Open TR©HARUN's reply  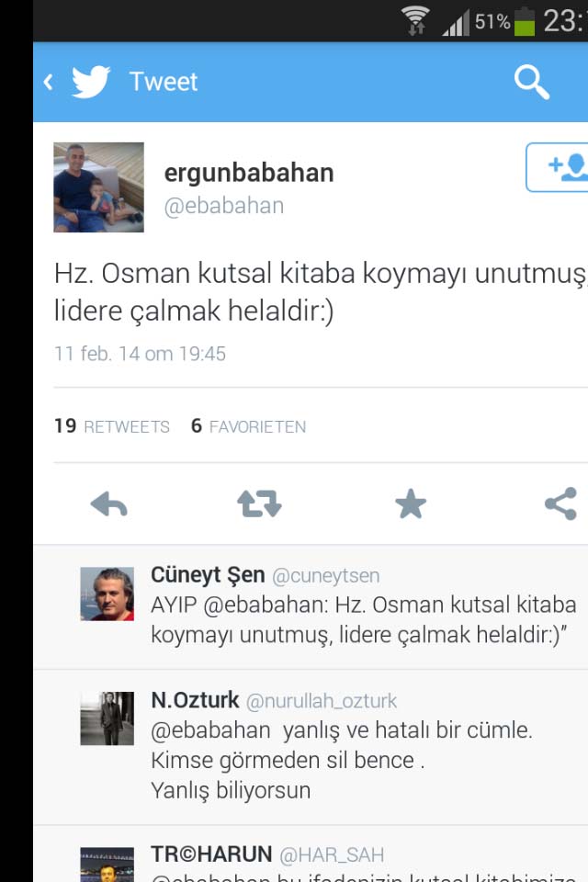click(311, 861)
